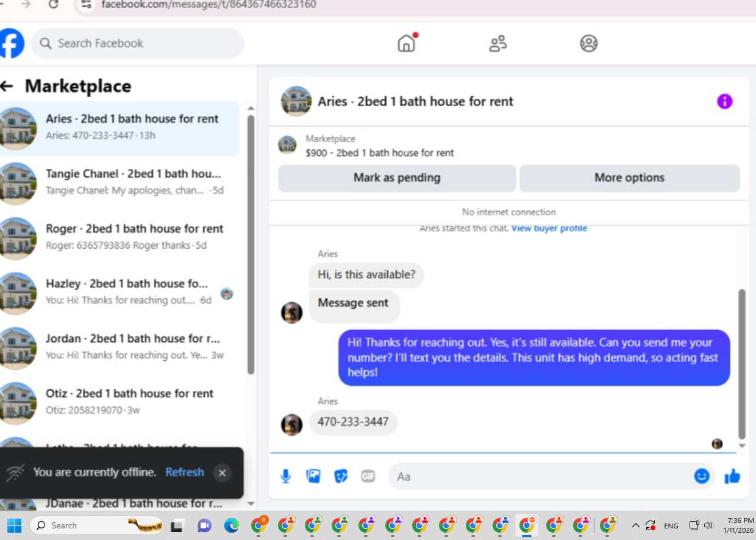Click the Marketplace listing house thumbnail
756x540 pixels.
(287, 145)
